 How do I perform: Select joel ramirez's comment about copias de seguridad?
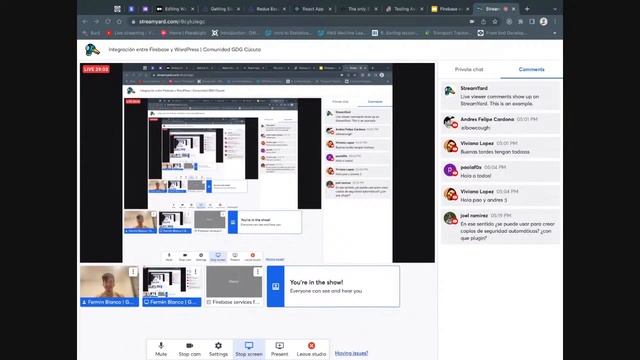pyautogui.click(x=500, y=227)
